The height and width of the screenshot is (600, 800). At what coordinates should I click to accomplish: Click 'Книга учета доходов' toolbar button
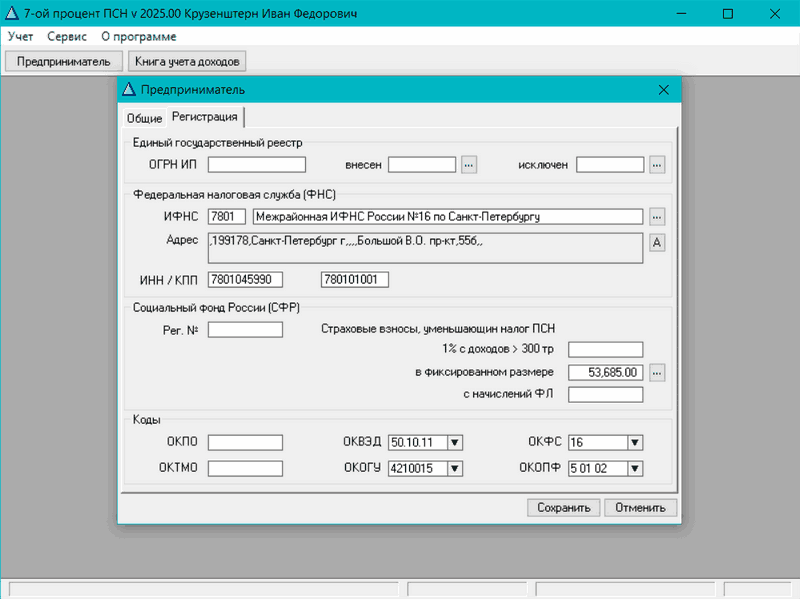(x=189, y=61)
